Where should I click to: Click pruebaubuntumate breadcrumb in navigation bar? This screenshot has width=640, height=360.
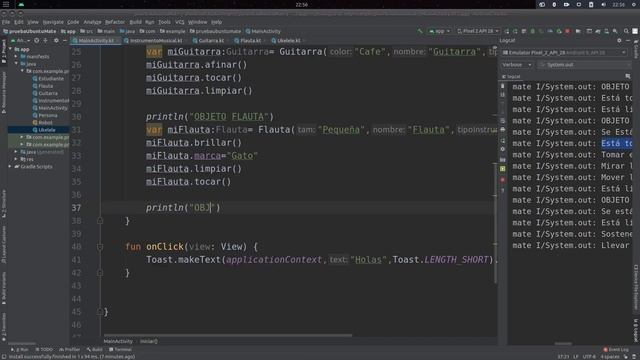coord(216,31)
